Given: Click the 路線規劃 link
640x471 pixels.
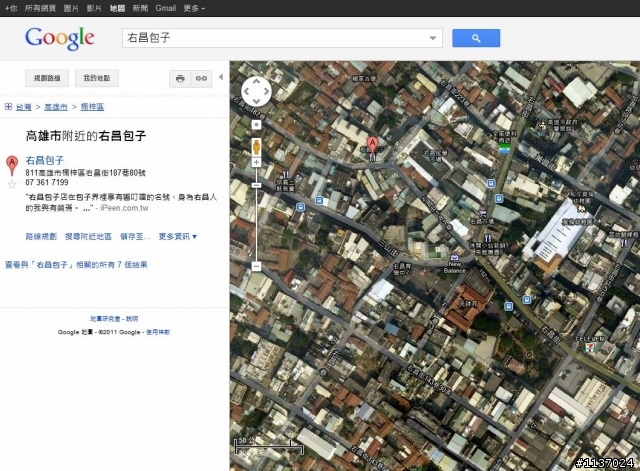Looking at the screenshot, I should click(41, 236).
